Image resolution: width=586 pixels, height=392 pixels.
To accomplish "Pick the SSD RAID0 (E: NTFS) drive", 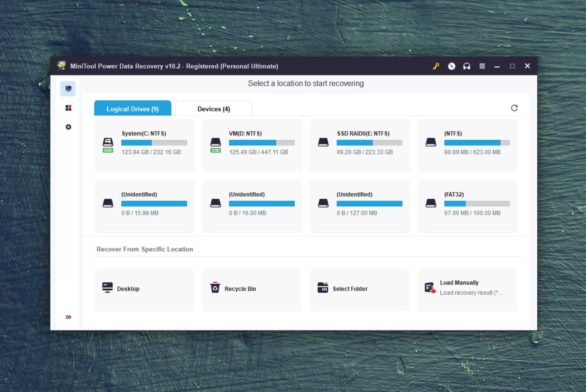I will 360,145.
